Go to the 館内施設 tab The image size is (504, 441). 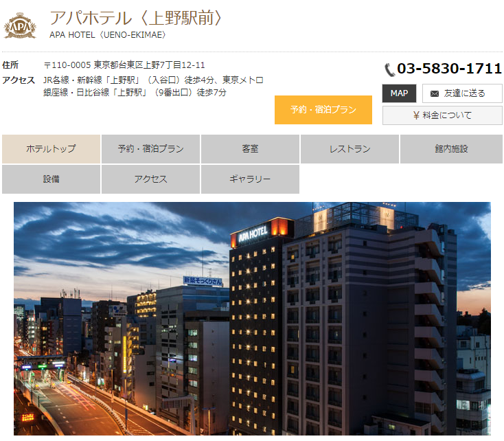pyautogui.click(x=451, y=149)
